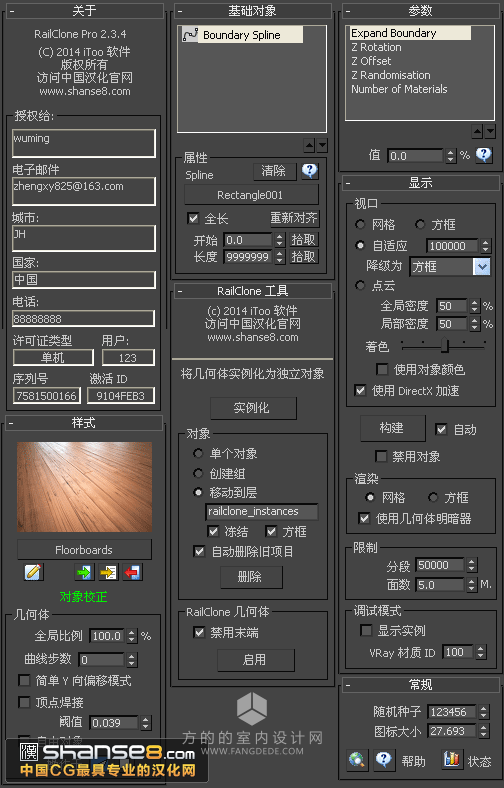Move base object up with arrow icon

310,146
